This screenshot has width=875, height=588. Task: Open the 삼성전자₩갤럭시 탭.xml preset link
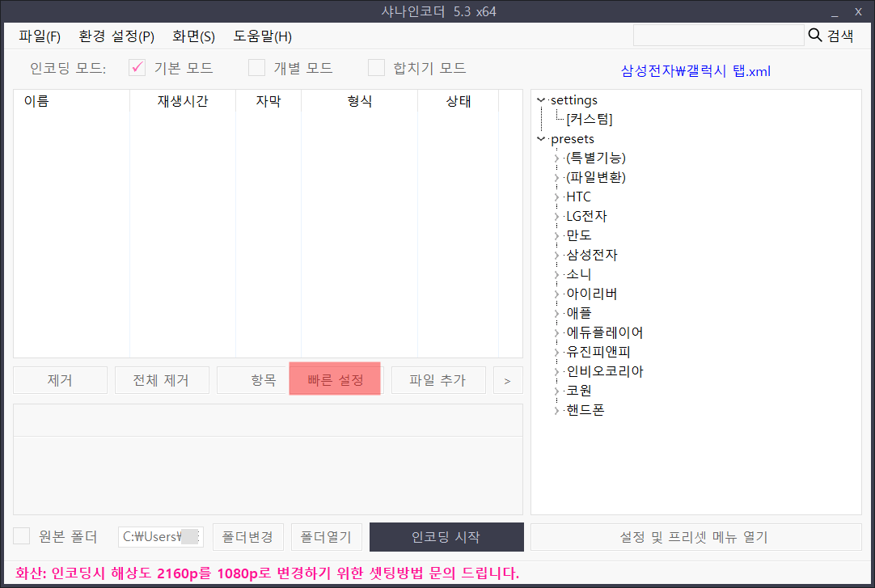coord(695,71)
